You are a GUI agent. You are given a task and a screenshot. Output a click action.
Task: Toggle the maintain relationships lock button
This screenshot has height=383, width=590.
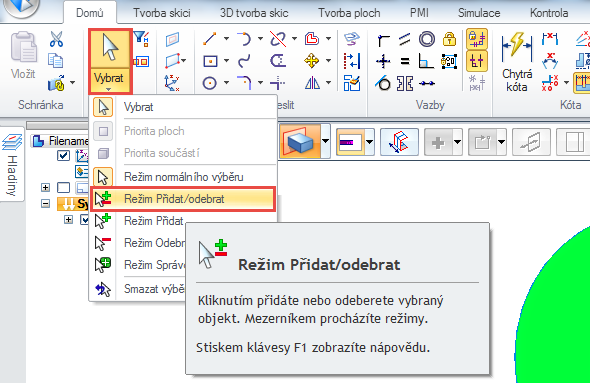coord(477,39)
